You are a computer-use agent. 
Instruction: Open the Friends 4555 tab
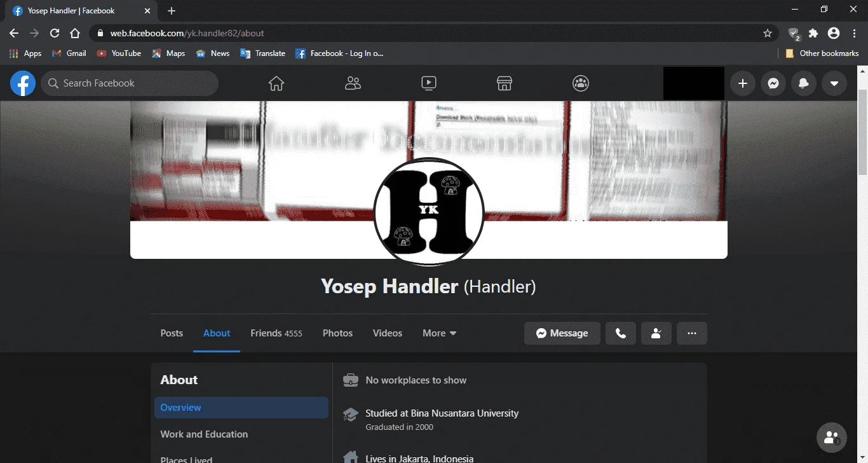[x=276, y=333]
